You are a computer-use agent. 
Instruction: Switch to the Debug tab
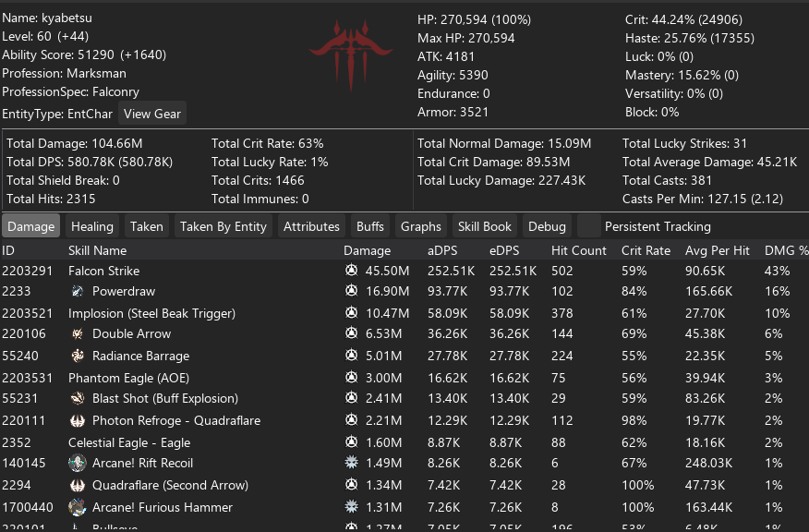(x=547, y=226)
